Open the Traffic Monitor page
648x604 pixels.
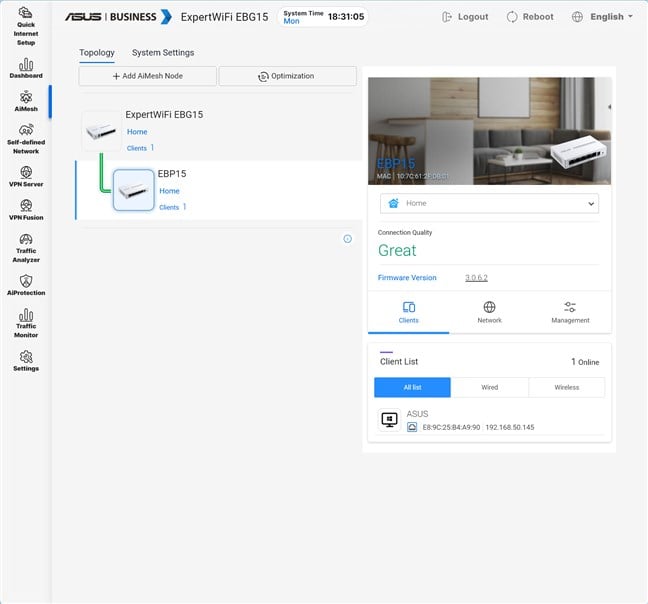click(26, 323)
